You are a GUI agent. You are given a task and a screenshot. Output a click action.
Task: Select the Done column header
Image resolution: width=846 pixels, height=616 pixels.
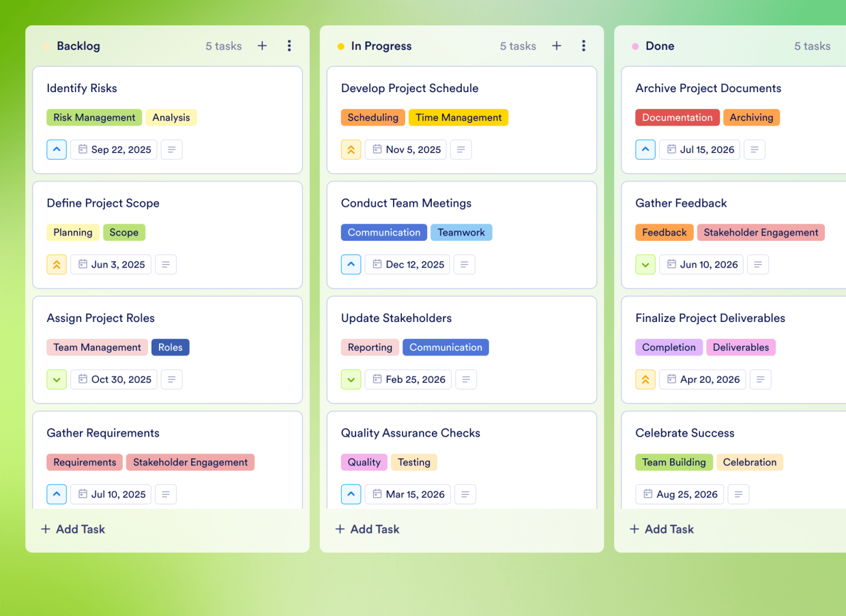(660, 46)
